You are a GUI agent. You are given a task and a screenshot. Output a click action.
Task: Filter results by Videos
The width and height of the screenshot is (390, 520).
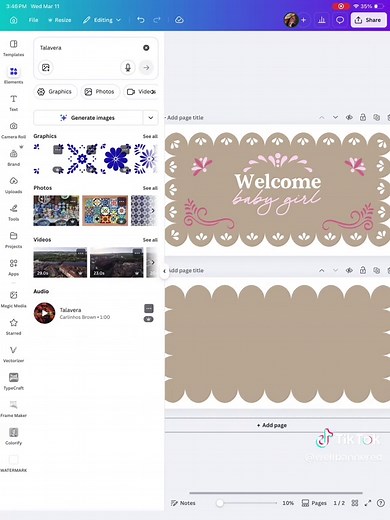point(141,92)
